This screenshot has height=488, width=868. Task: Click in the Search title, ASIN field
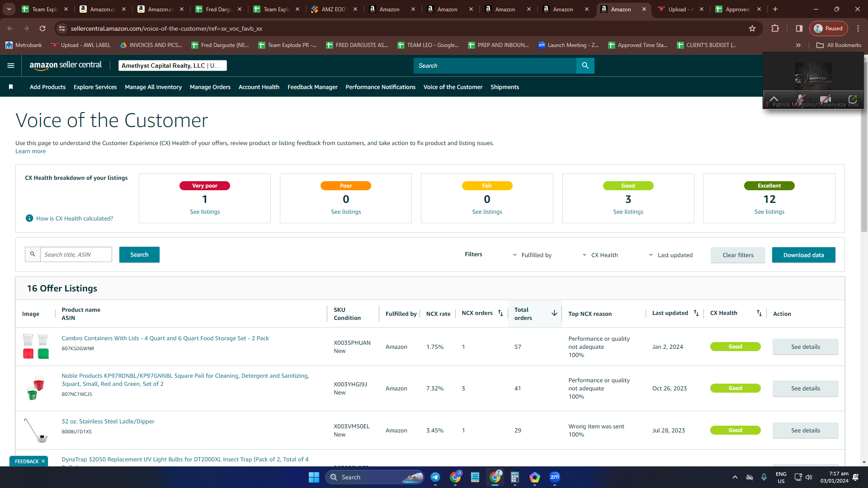click(x=76, y=254)
